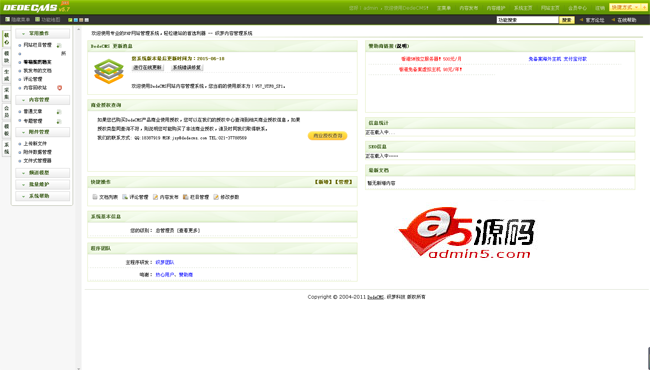Click the 内容发布 quick action icon
The height and width of the screenshot is (370, 650).
[x=155, y=197]
